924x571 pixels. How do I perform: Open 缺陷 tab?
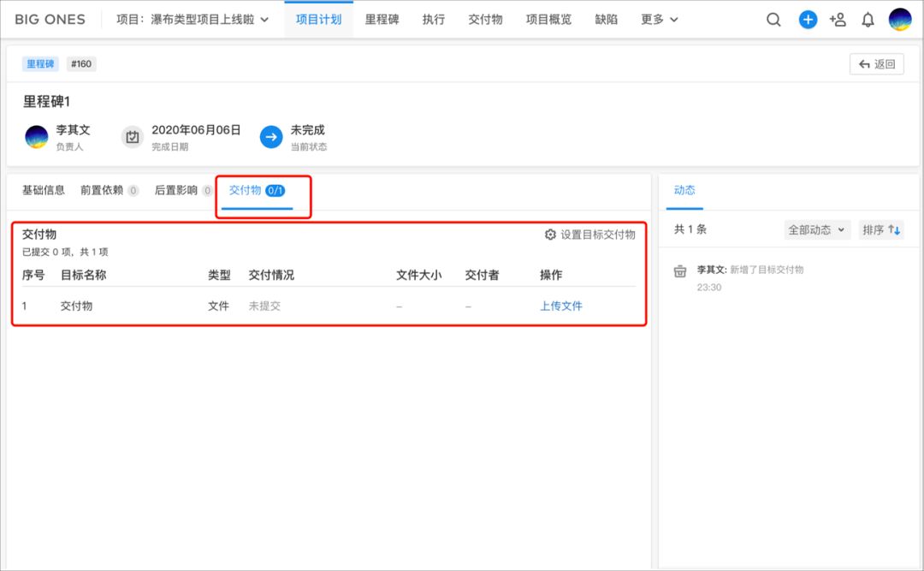(x=606, y=20)
